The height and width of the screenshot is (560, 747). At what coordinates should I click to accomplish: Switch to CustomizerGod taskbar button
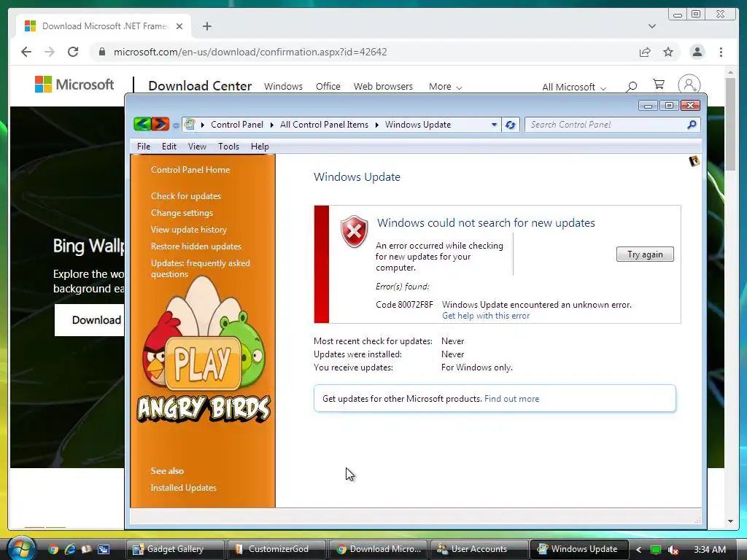pos(278,549)
